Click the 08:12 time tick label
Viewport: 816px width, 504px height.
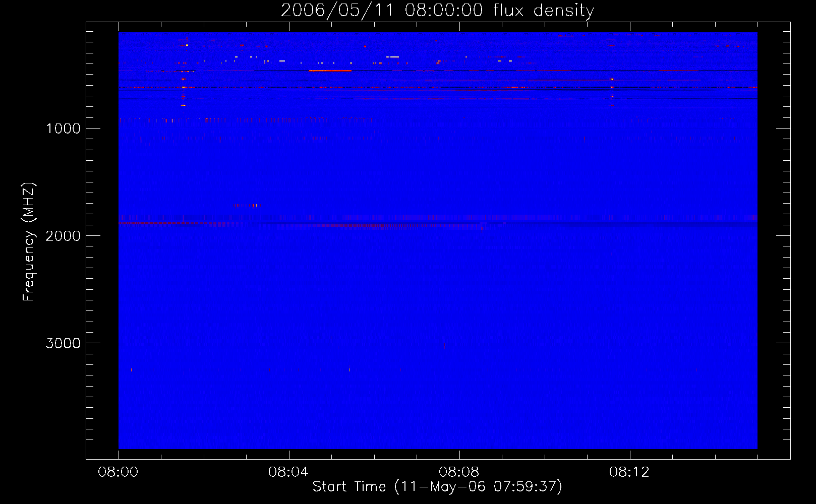(629, 472)
